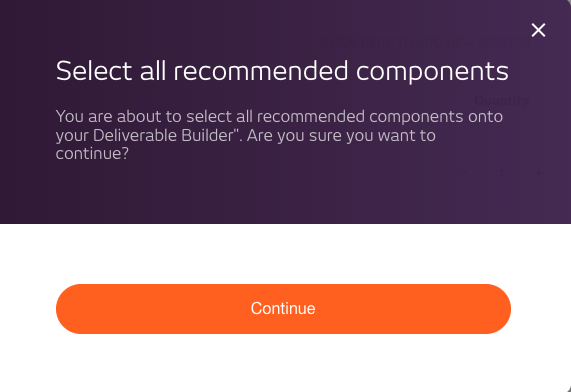This screenshot has width=571, height=392.
Task: Click the 'Select all recommended components' heading
Action: 282,71
